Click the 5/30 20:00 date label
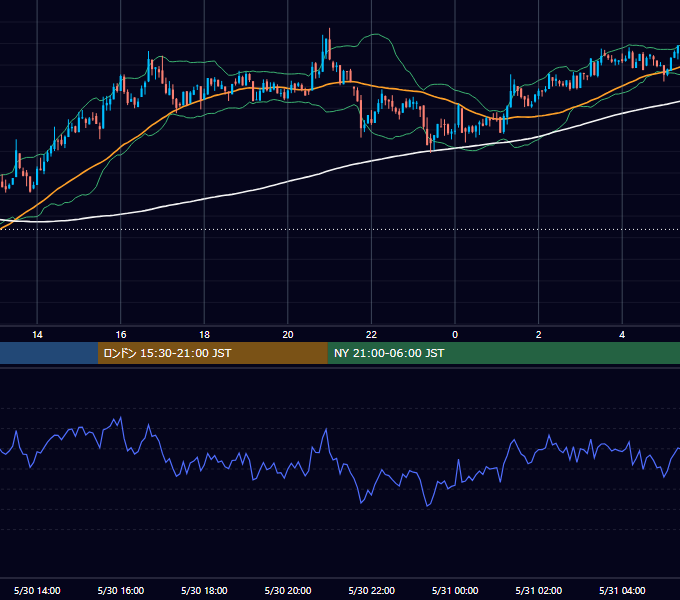Image resolution: width=680 pixels, height=600 pixels. click(288, 590)
